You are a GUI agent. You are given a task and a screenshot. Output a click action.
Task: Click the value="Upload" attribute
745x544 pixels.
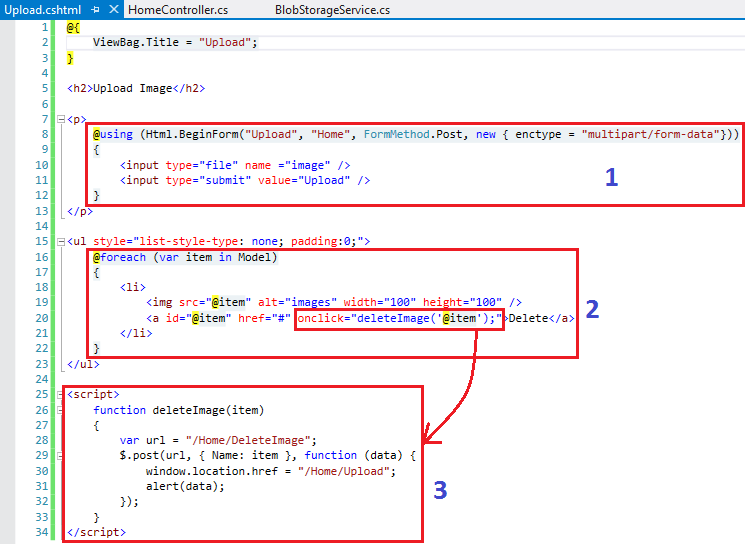click(304, 181)
